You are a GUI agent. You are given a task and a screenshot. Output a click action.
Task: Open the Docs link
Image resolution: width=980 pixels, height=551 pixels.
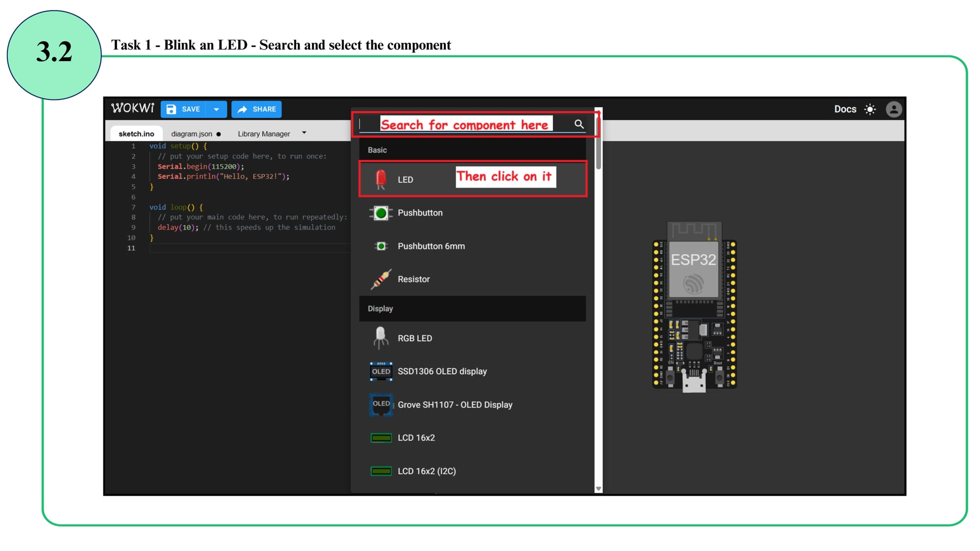(x=845, y=109)
